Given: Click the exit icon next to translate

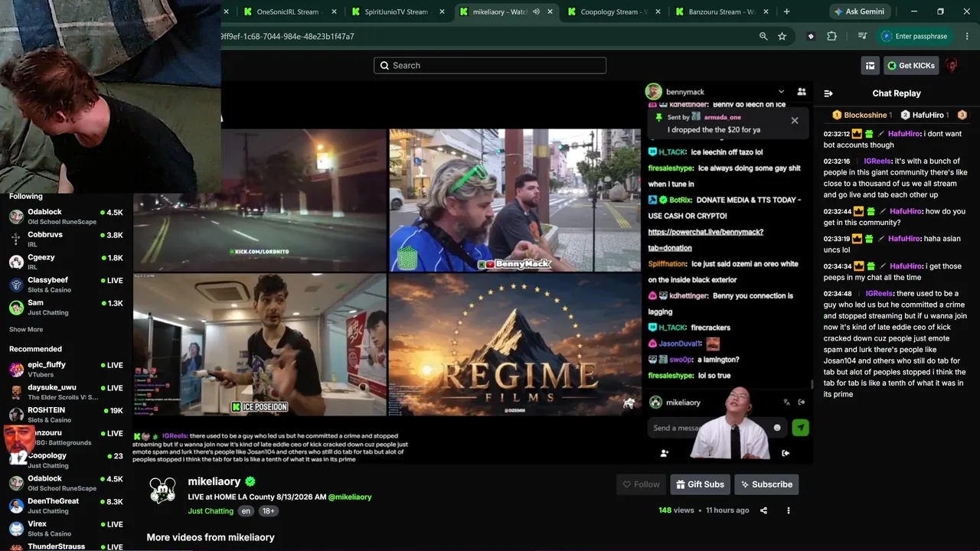Looking at the screenshot, I should pyautogui.click(x=802, y=403).
